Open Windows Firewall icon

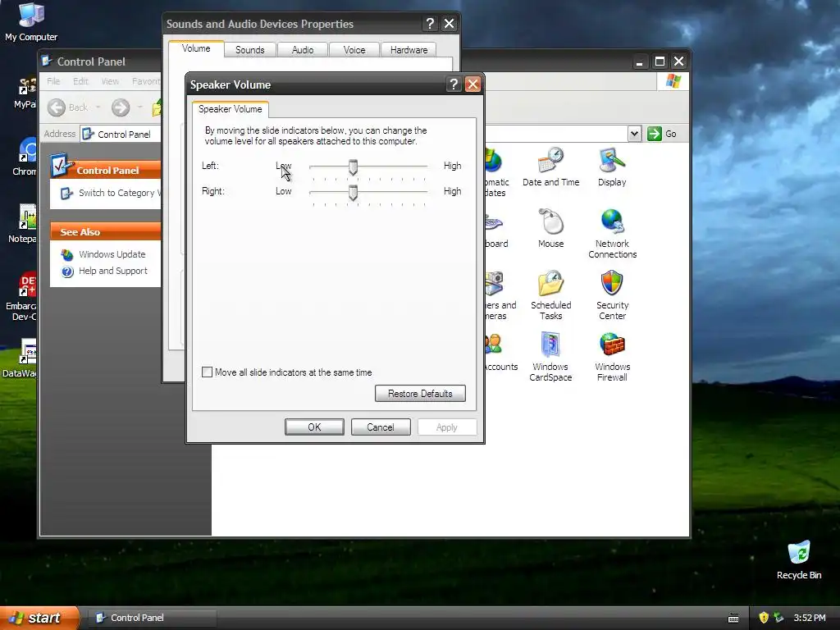tap(612, 358)
